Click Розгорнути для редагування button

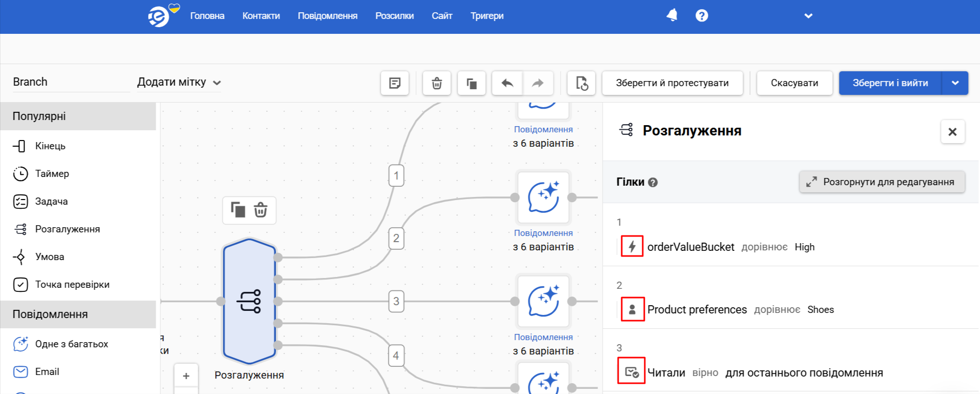click(882, 182)
